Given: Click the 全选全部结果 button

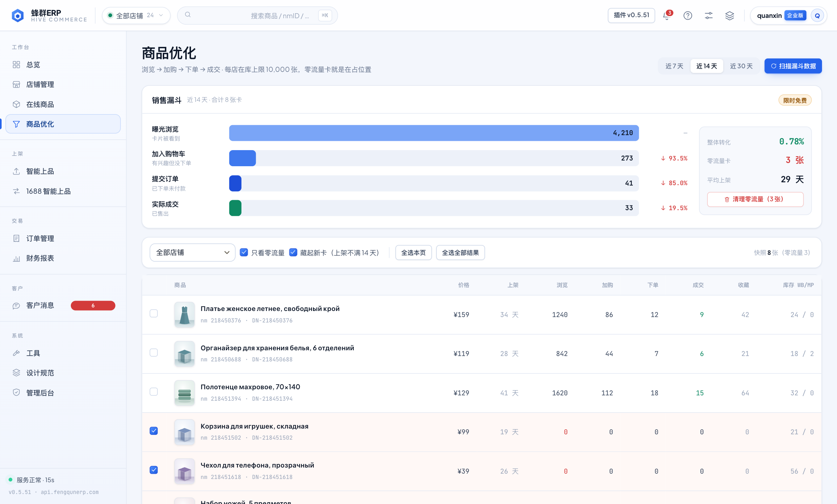Looking at the screenshot, I should click(460, 253).
